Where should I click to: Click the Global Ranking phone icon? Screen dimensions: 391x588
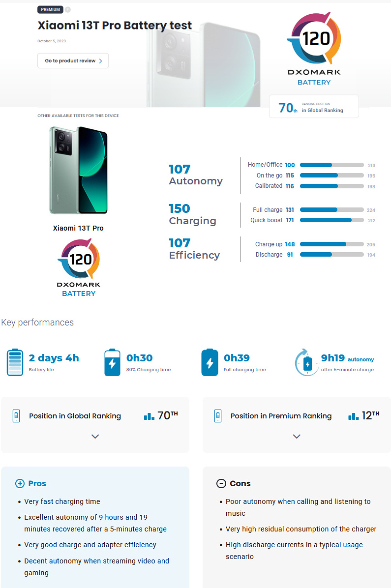[16, 416]
